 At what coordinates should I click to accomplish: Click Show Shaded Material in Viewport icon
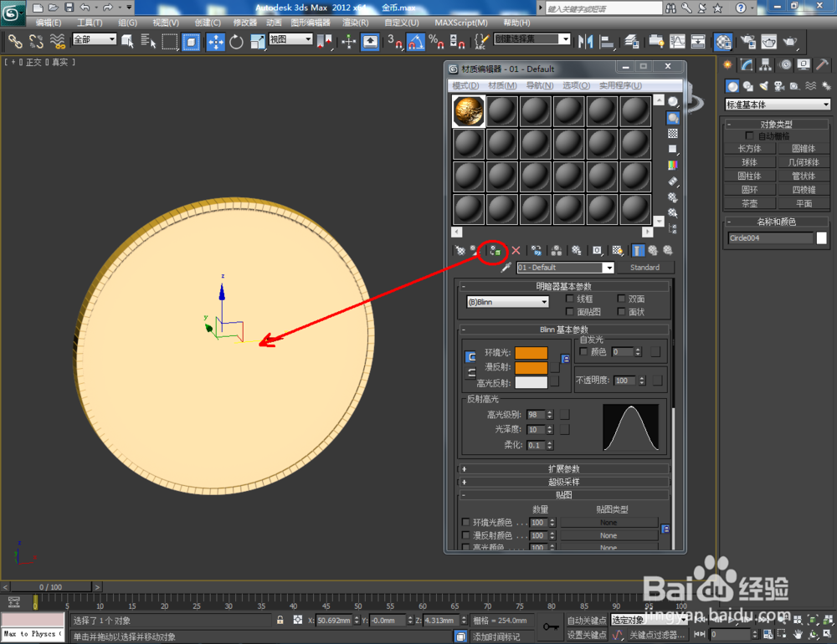click(618, 250)
